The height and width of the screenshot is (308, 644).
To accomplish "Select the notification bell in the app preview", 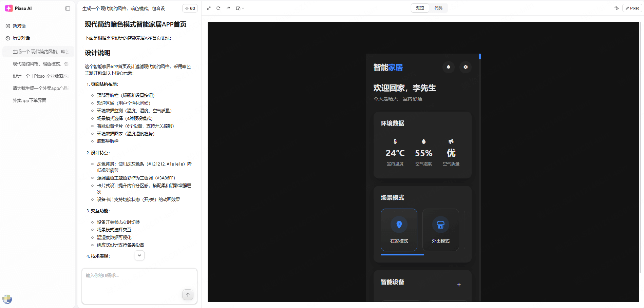I will click(x=449, y=67).
